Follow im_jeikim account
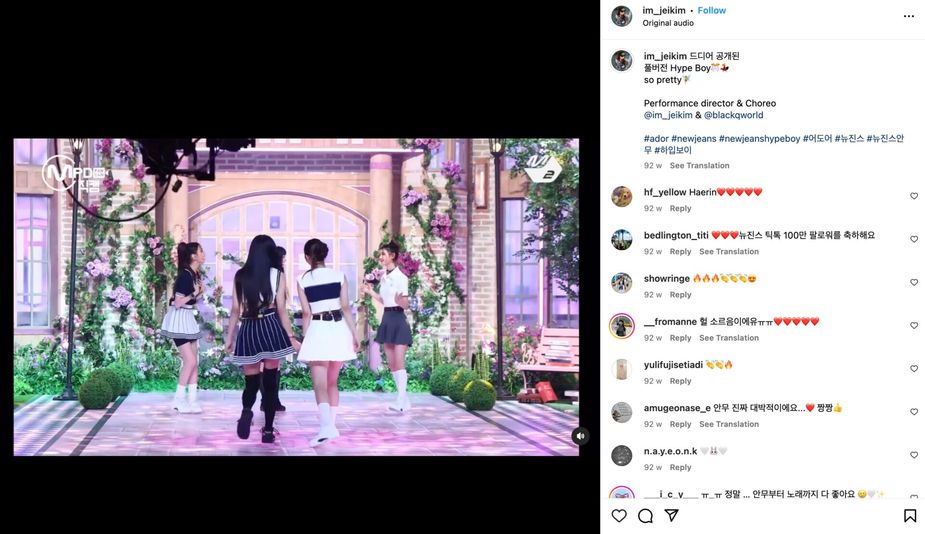The width and height of the screenshot is (925, 534). click(x=711, y=11)
